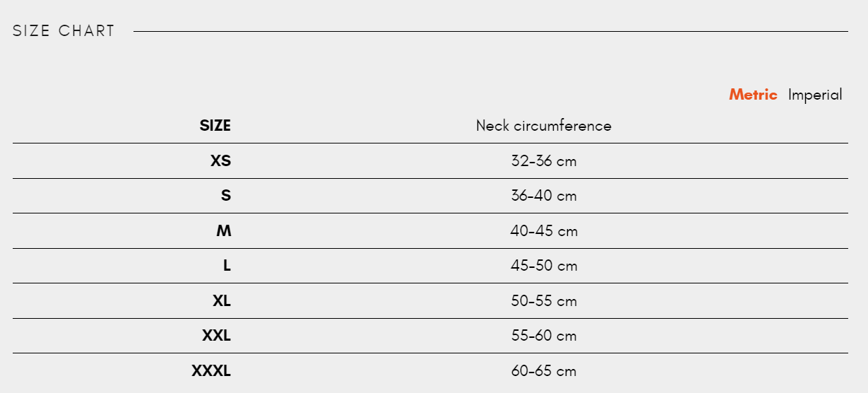Select the XS size label
Image resolution: width=868 pixels, height=393 pixels.
(220, 161)
